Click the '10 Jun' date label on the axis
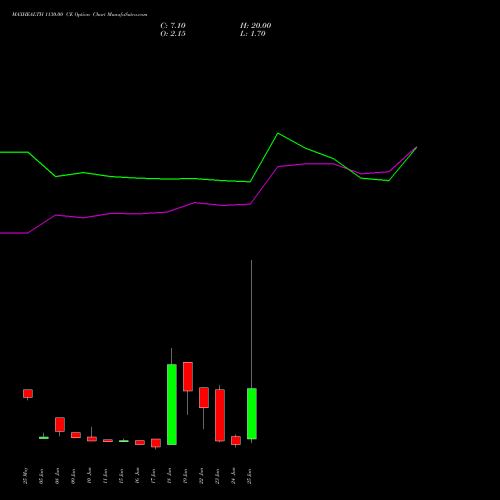 [x=90, y=476]
